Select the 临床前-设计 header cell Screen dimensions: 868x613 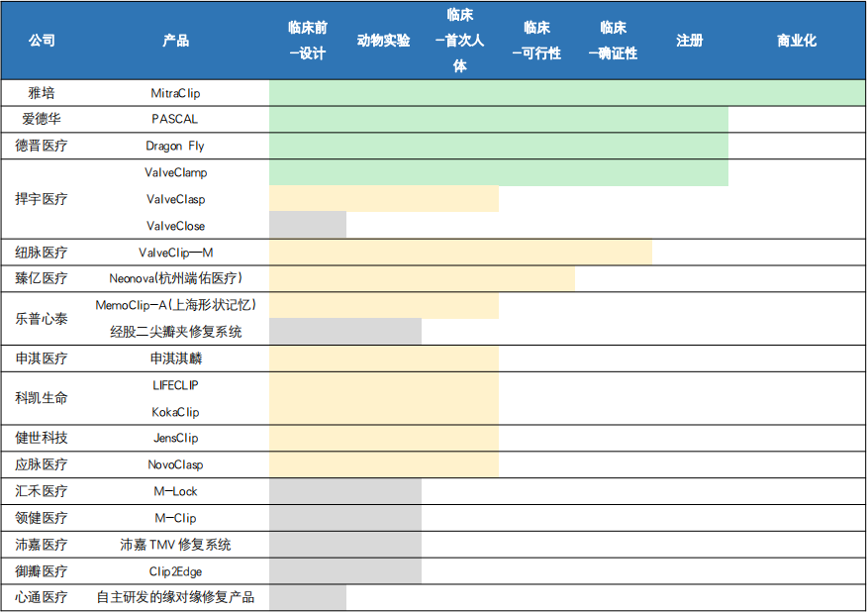[x=308, y=41]
